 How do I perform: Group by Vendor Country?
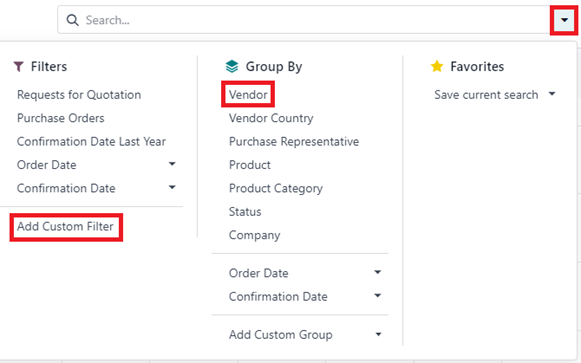point(271,118)
